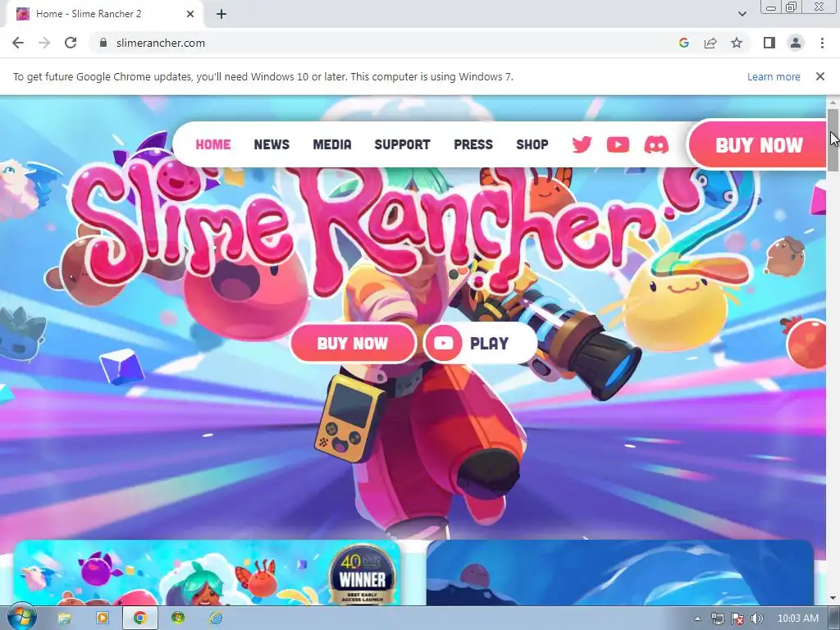
Task: Show hidden tray icons arrow
Action: pyautogui.click(x=697, y=619)
